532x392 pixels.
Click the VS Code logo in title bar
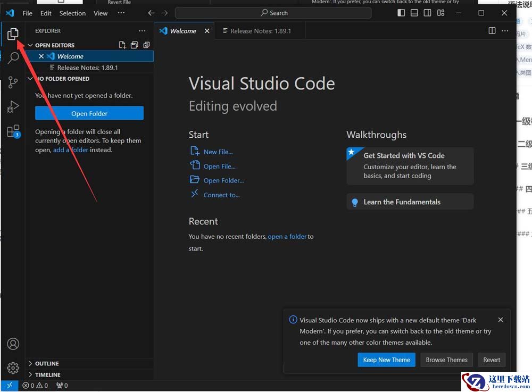pos(10,13)
